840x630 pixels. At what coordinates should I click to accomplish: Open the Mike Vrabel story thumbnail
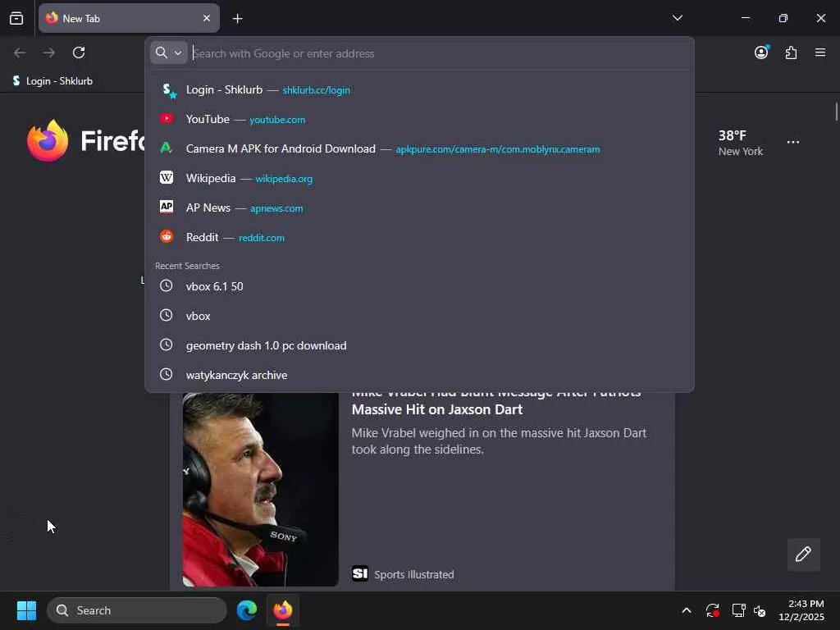click(x=260, y=490)
